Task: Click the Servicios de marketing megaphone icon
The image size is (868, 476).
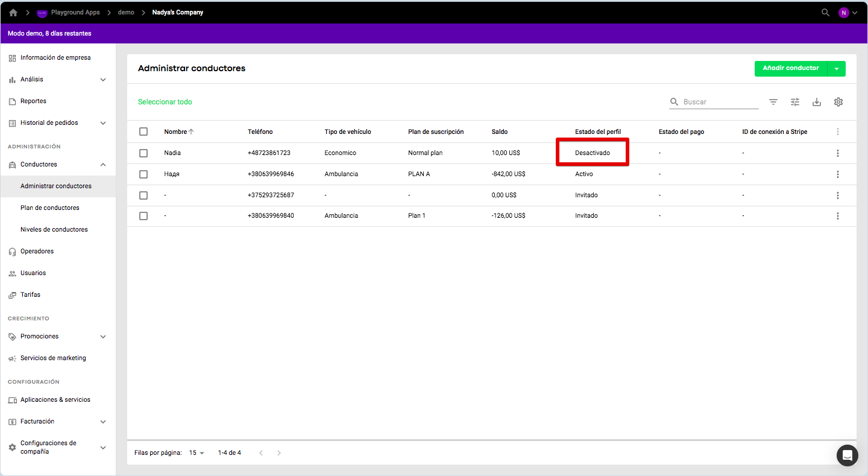Action: click(x=12, y=358)
